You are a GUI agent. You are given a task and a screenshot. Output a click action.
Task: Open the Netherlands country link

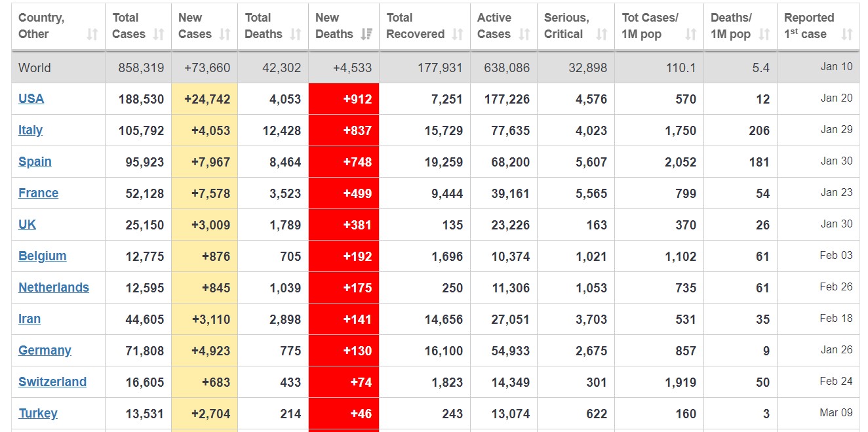[x=53, y=288]
